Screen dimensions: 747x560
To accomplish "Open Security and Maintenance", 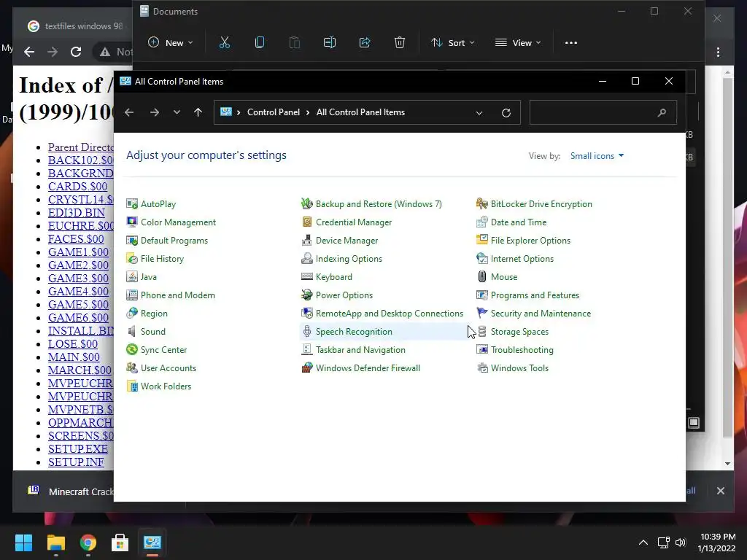I will pos(533,314).
